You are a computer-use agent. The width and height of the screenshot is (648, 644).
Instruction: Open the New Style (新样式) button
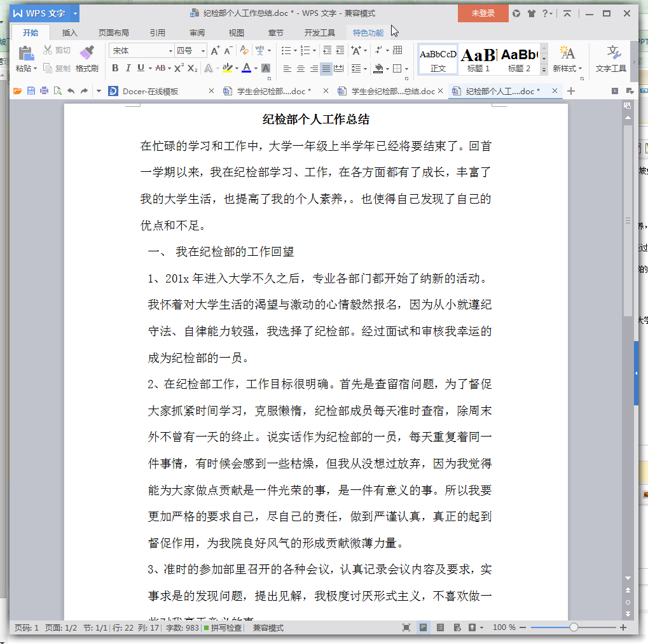click(567, 59)
